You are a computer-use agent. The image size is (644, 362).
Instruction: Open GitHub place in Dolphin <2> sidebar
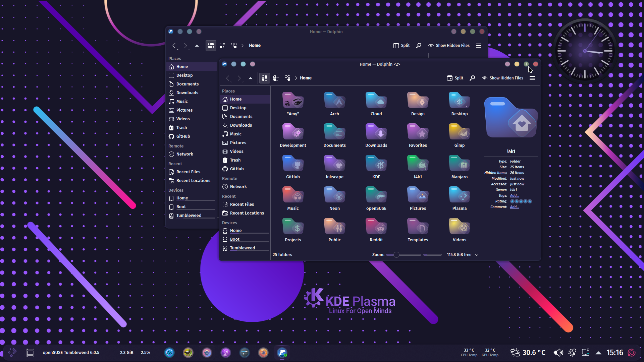point(245,169)
